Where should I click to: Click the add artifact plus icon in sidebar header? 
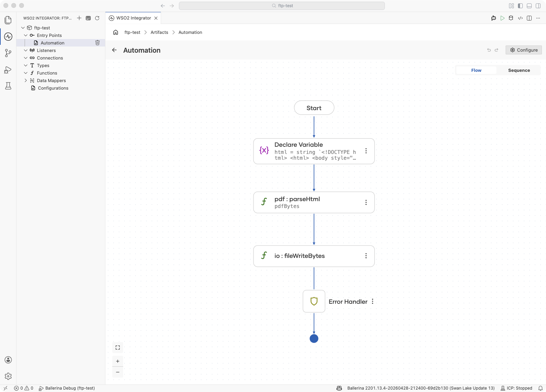(79, 18)
